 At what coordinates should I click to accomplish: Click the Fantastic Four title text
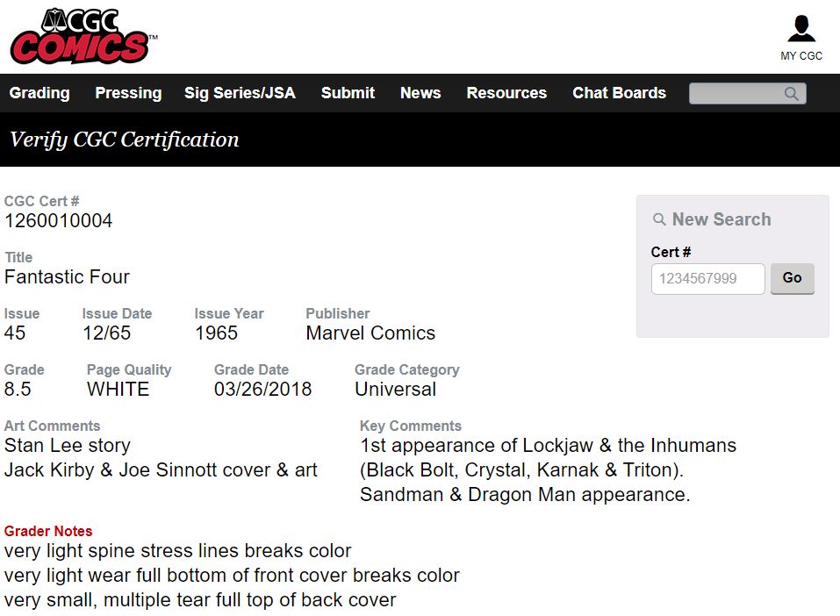(67, 277)
